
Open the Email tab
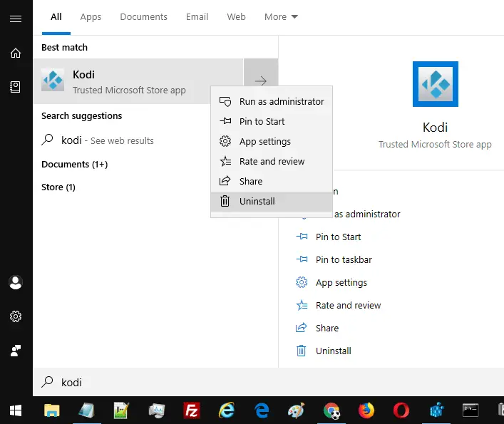pyautogui.click(x=197, y=16)
